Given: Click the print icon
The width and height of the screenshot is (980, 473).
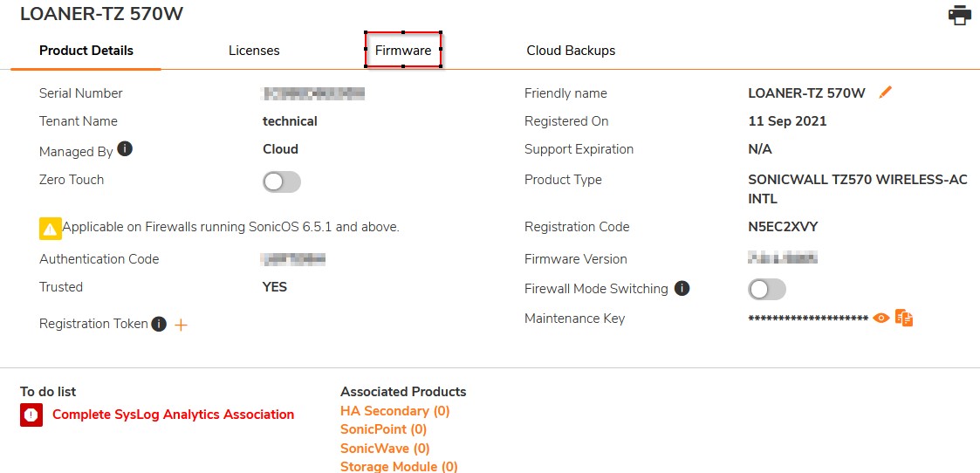Looking at the screenshot, I should click(959, 15).
